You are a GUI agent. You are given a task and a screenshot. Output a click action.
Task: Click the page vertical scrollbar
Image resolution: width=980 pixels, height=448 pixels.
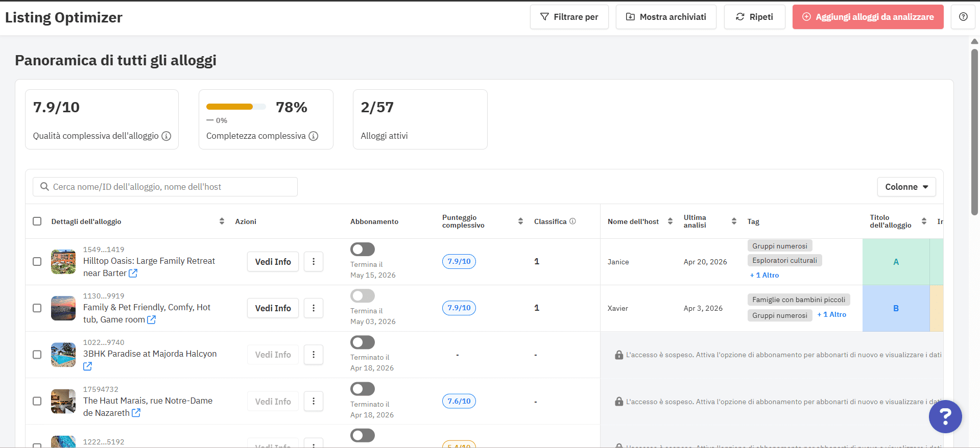tap(974, 132)
